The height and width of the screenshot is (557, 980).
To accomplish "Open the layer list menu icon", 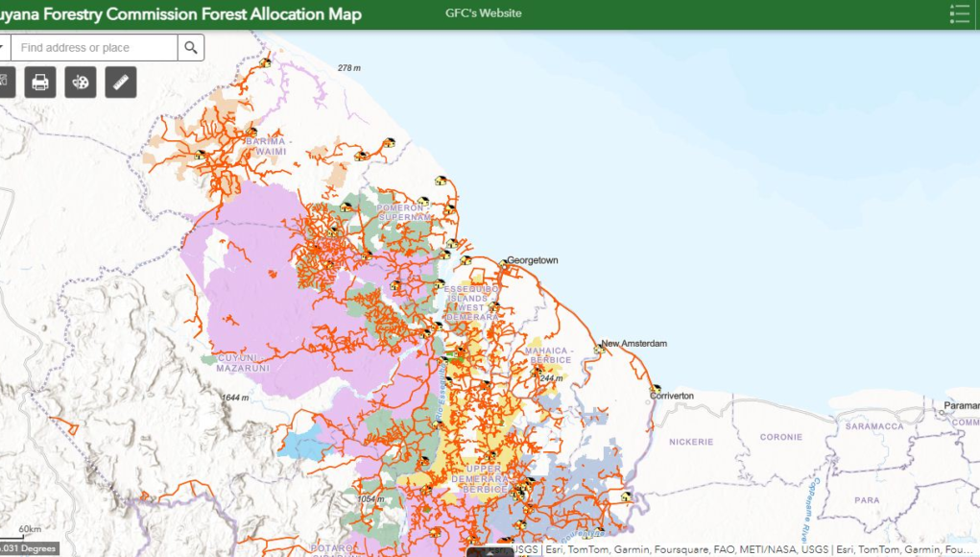I will tap(959, 13).
